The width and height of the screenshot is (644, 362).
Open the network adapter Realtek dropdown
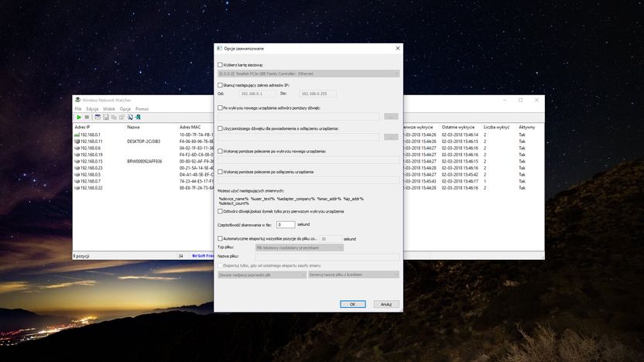tap(308, 74)
